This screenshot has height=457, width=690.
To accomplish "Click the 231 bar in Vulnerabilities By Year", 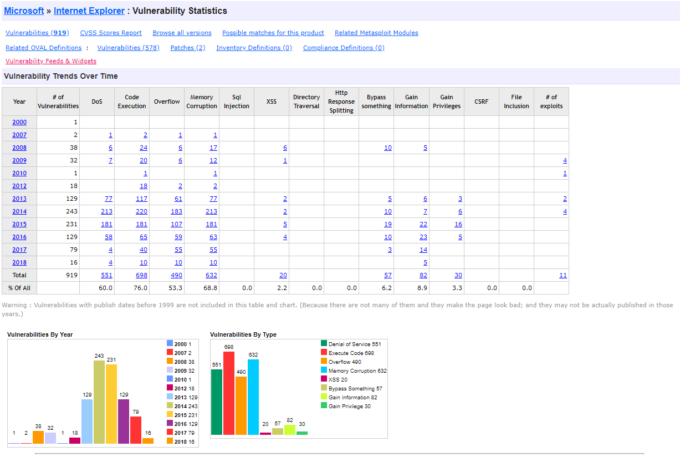I will (112, 404).
